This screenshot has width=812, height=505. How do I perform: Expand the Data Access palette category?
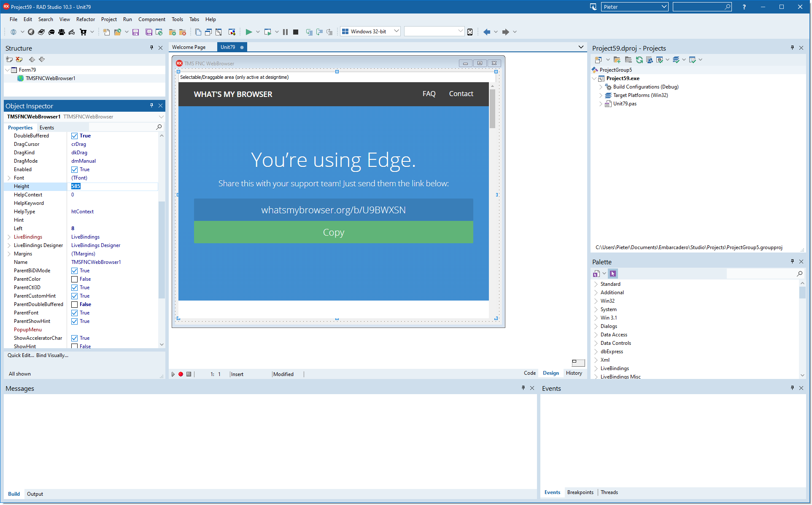tap(596, 335)
